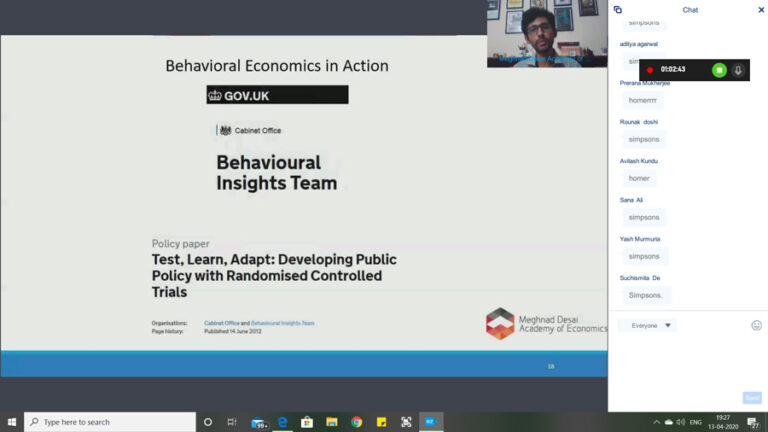Open the notification center icon
768x432 pixels.
tap(753, 422)
